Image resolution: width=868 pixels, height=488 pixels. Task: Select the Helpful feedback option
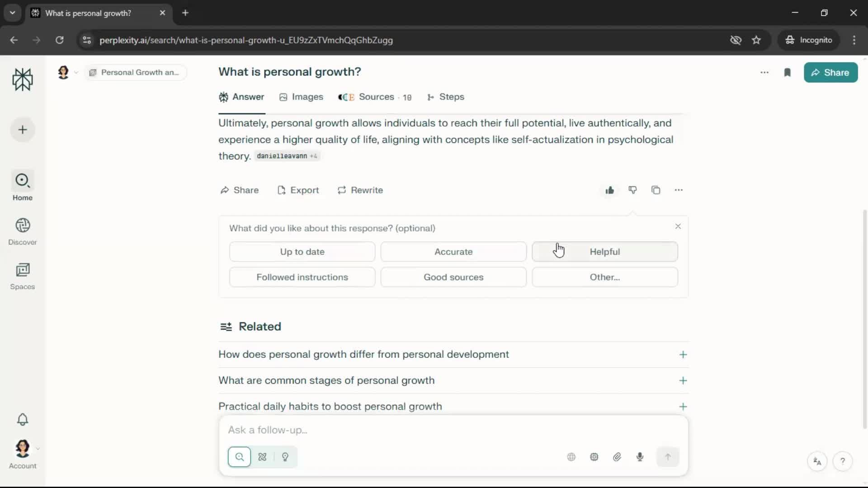(x=604, y=252)
